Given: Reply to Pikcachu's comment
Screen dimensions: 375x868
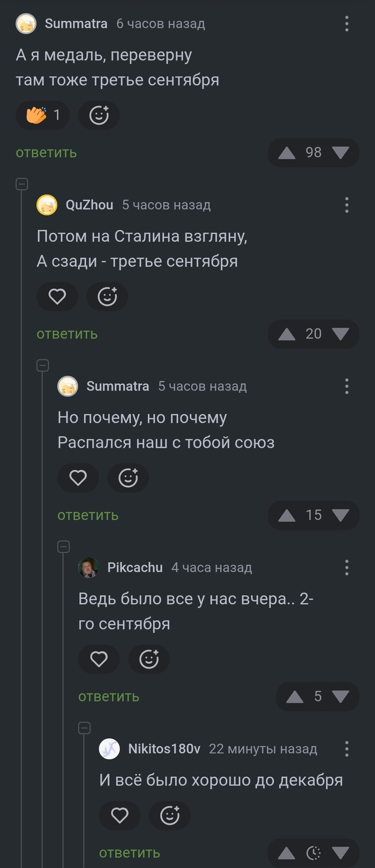Looking at the screenshot, I should click(x=109, y=696).
